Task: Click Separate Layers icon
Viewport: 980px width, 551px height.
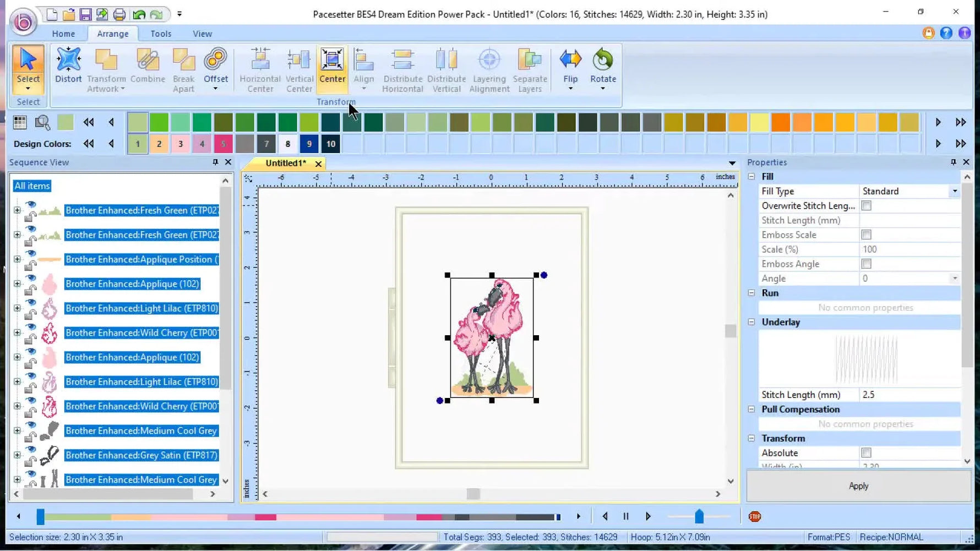Action: (x=530, y=70)
